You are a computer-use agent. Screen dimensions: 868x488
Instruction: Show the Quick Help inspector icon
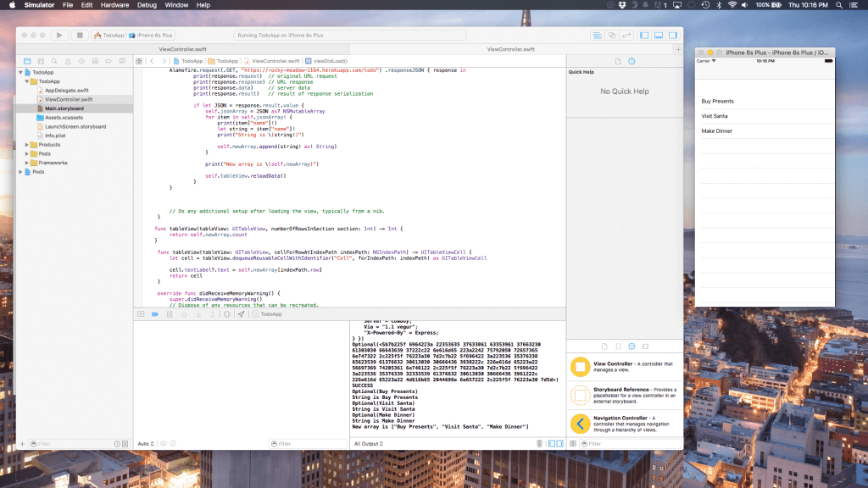pyautogui.click(x=632, y=62)
